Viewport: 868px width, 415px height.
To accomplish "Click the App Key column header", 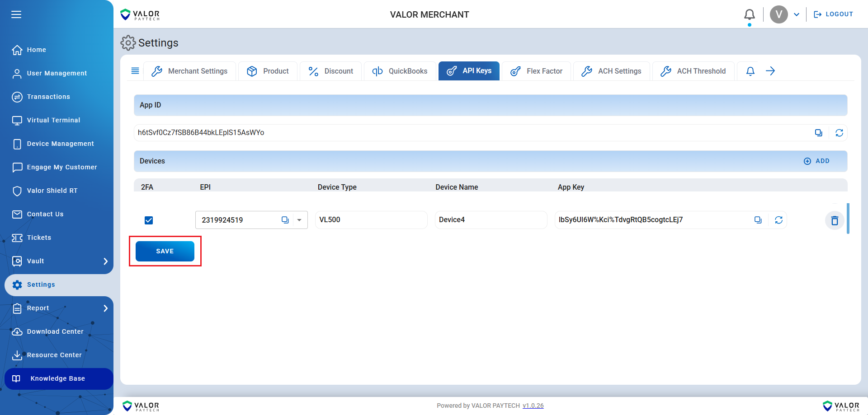I will 571,187.
